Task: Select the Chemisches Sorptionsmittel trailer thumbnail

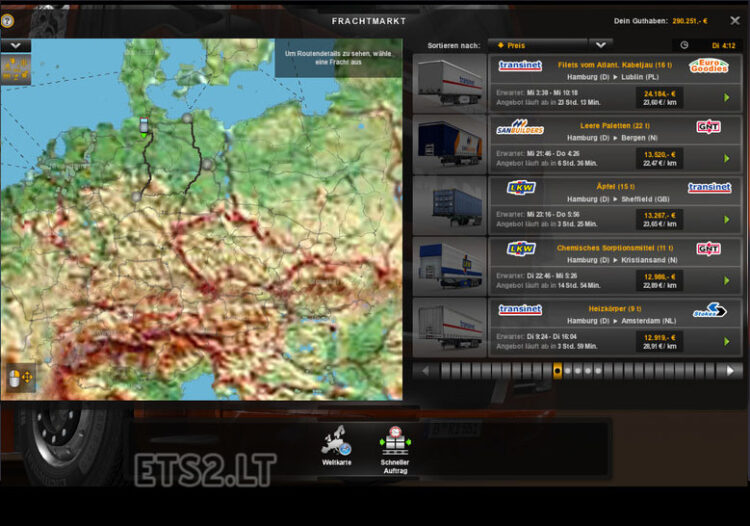Action: pos(450,266)
